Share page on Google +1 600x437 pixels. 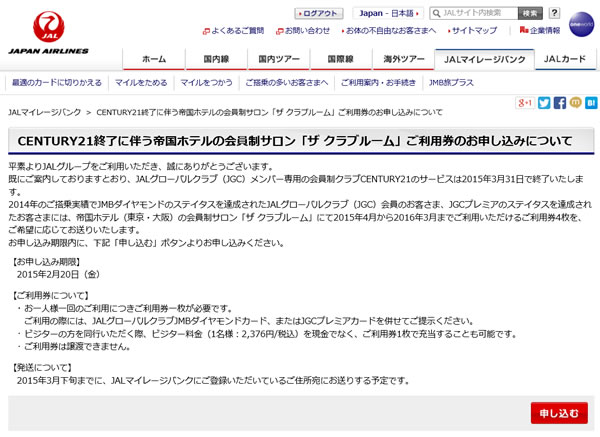pyautogui.click(x=523, y=103)
